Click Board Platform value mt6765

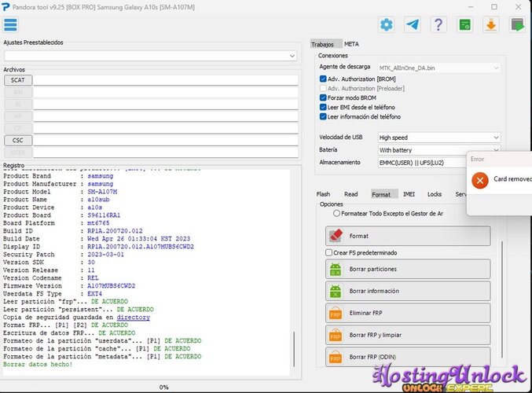[x=98, y=223]
